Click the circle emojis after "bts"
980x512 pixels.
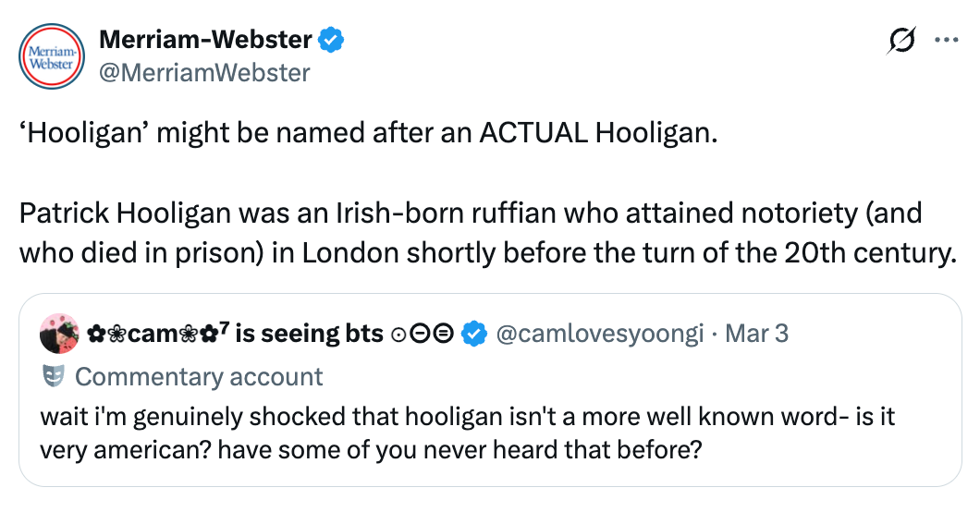tap(423, 333)
